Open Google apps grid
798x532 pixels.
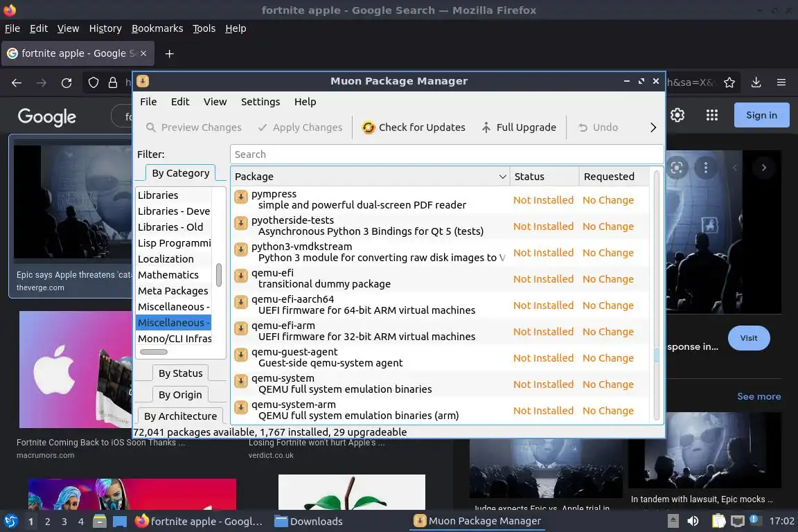pyautogui.click(x=712, y=115)
